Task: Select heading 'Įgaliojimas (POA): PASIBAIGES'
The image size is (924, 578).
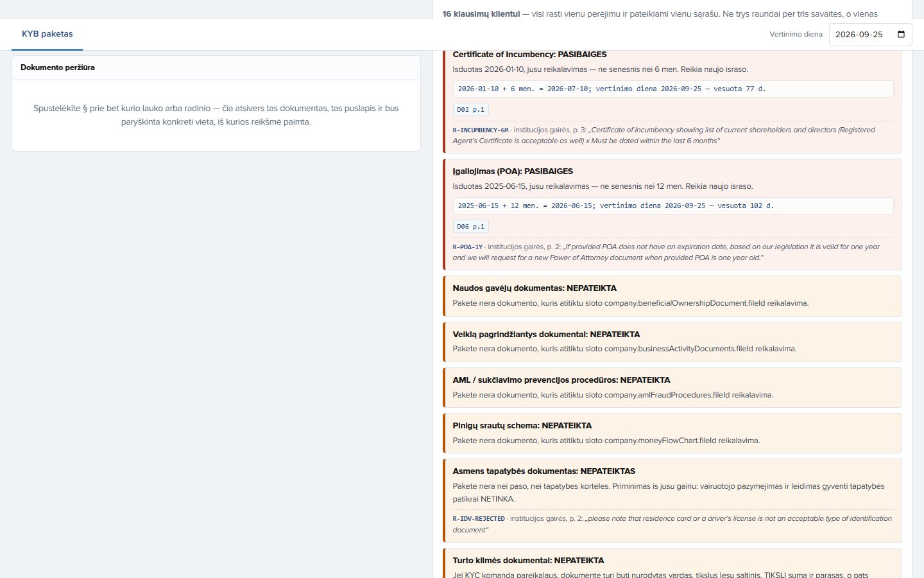Action: click(x=513, y=171)
